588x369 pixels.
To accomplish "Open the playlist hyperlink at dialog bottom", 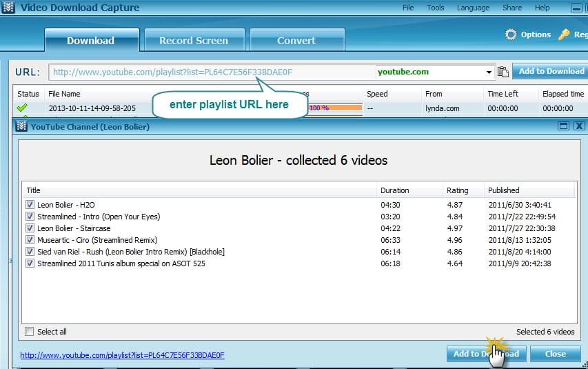I will click(x=122, y=355).
